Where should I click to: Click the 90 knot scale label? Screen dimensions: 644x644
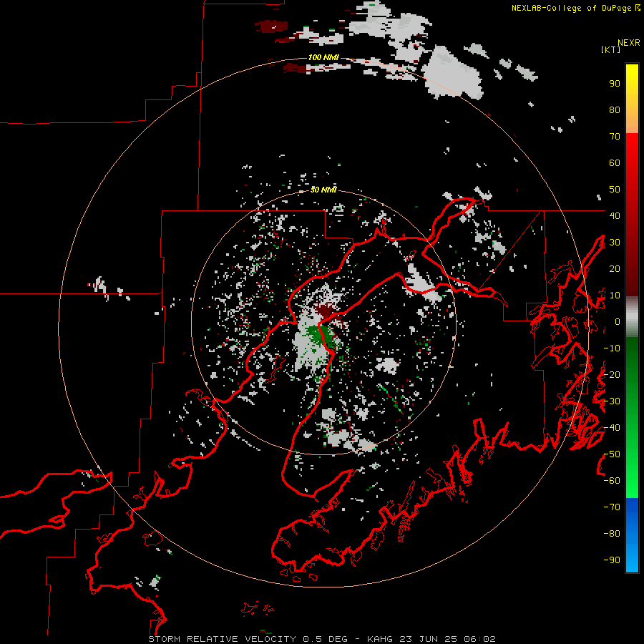click(615, 84)
